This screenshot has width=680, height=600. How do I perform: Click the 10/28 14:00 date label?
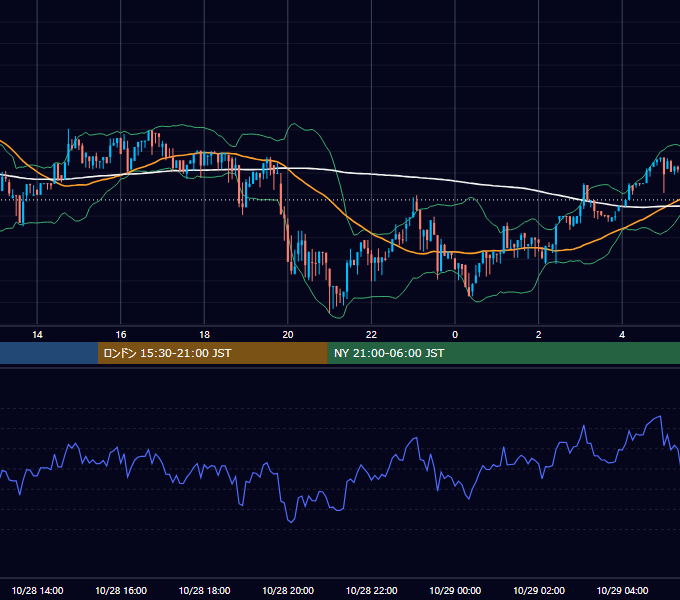pyautogui.click(x=37, y=590)
